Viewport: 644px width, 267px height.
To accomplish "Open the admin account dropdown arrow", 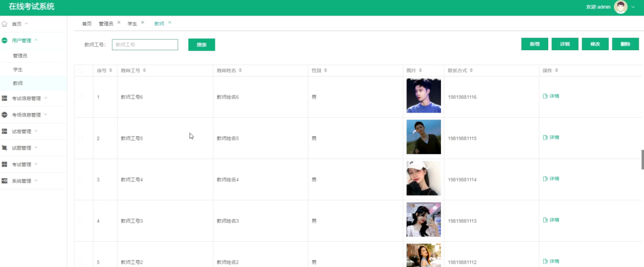I will click(633, 7).
